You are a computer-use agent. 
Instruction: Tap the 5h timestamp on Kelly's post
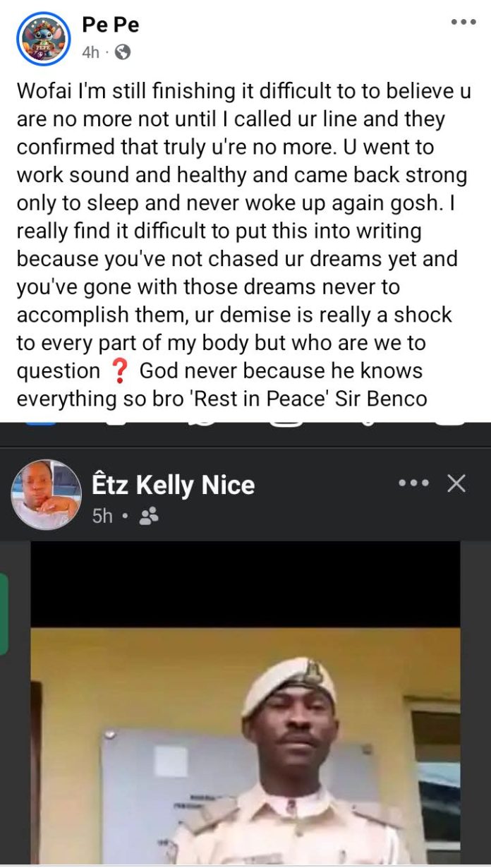tap(102, 517)
